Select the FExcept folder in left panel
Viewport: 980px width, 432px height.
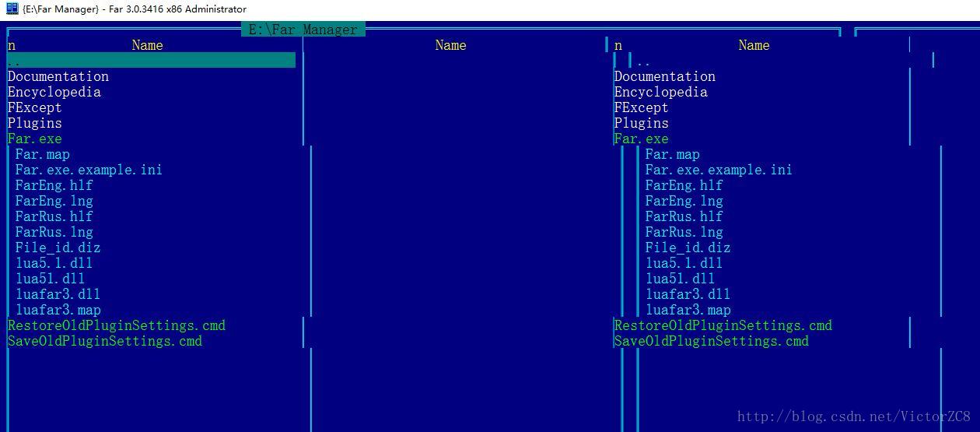[x=35, y=107]
